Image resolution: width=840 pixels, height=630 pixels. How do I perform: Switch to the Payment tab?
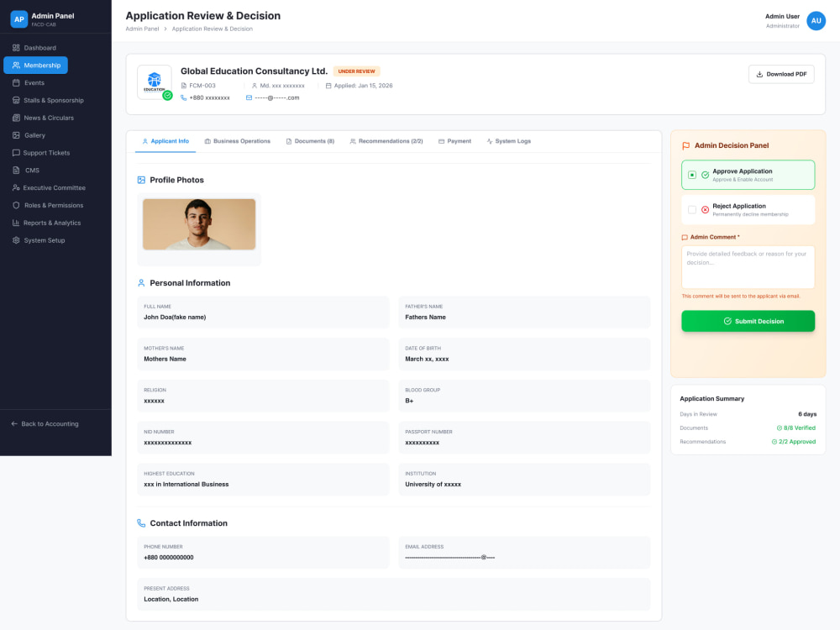point(454,141)
